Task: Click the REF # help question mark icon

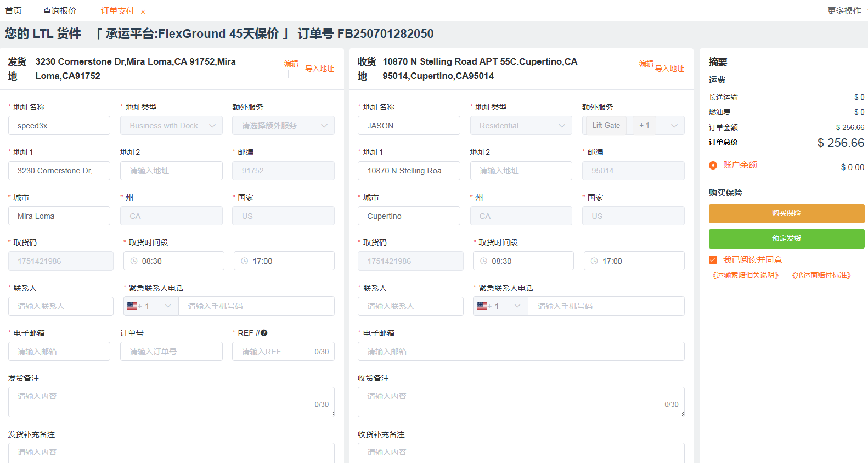Action: (264, 333)
